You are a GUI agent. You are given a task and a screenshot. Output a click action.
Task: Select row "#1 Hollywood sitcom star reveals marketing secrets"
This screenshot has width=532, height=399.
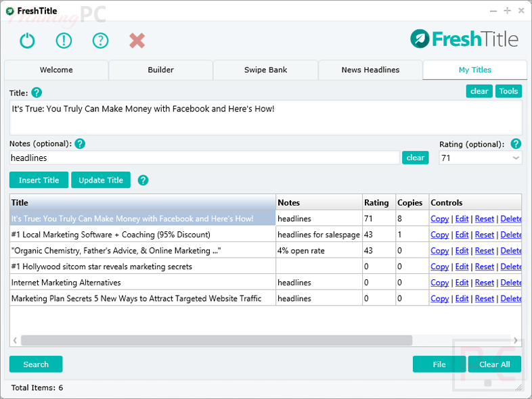(x=265, y=267)
